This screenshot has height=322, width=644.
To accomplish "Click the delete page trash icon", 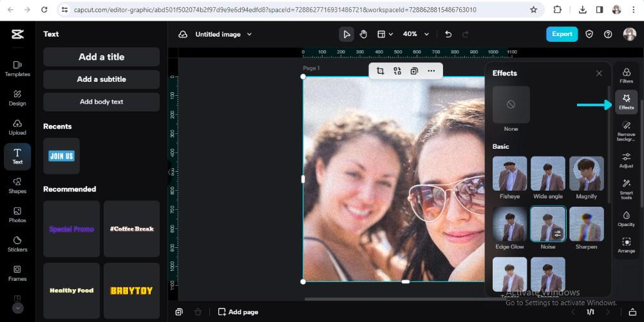I will (198, 312).
